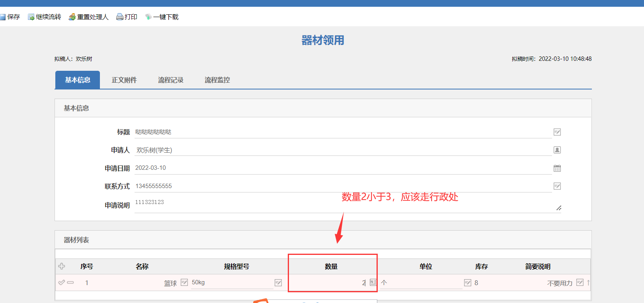Click into the 申请说明 text area

click(348, 205)
